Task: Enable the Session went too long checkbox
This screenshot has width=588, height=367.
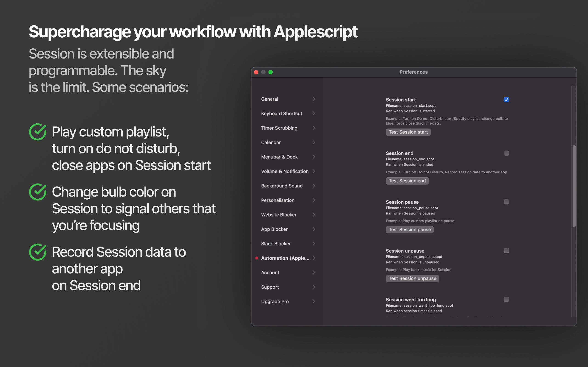Action: (506, 300)
